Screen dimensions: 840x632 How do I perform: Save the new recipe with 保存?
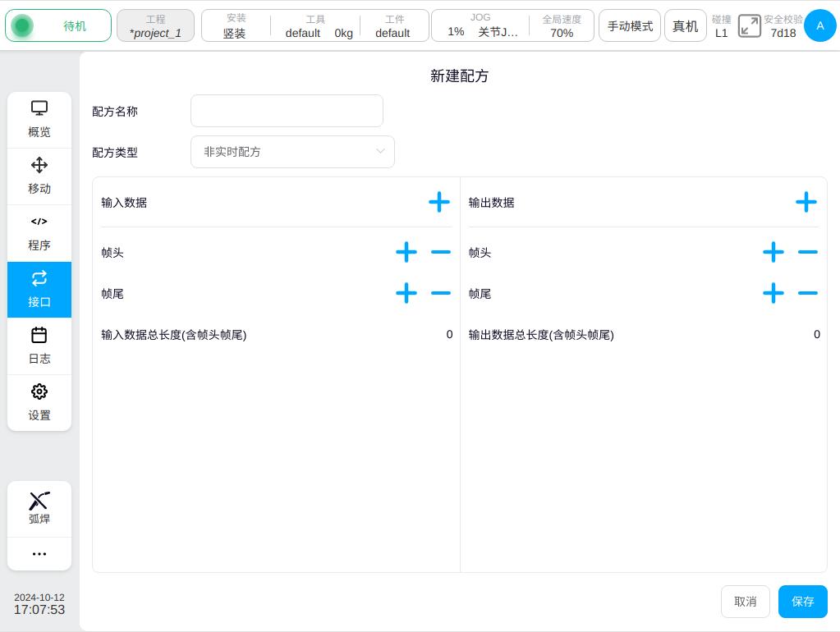802,602
